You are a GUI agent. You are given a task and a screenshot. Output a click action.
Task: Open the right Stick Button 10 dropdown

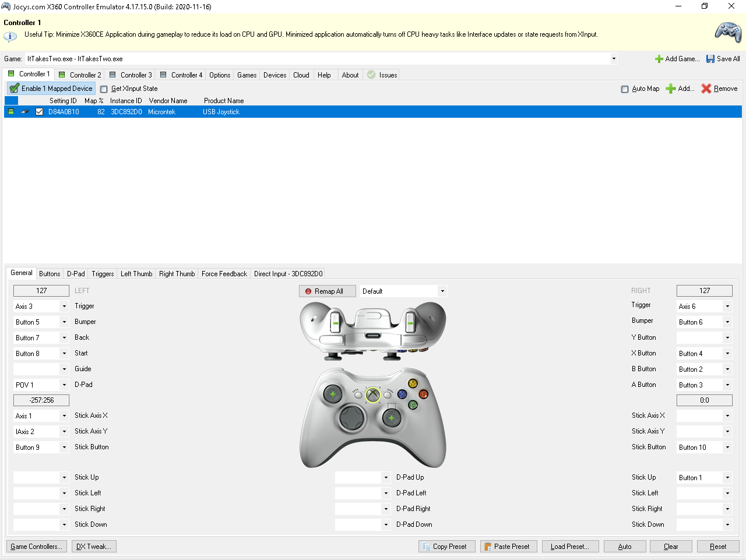pos(727,448)
